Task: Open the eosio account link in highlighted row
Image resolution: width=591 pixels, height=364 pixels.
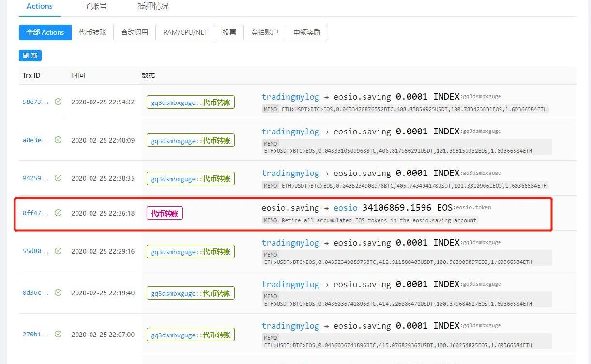Action: coord(345,208)
